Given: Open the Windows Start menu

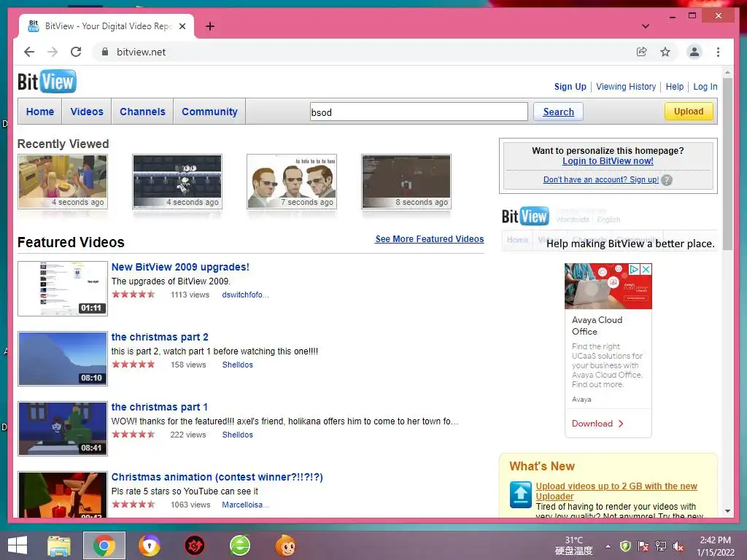Looking at the screenshot, I should pos(18,545).
